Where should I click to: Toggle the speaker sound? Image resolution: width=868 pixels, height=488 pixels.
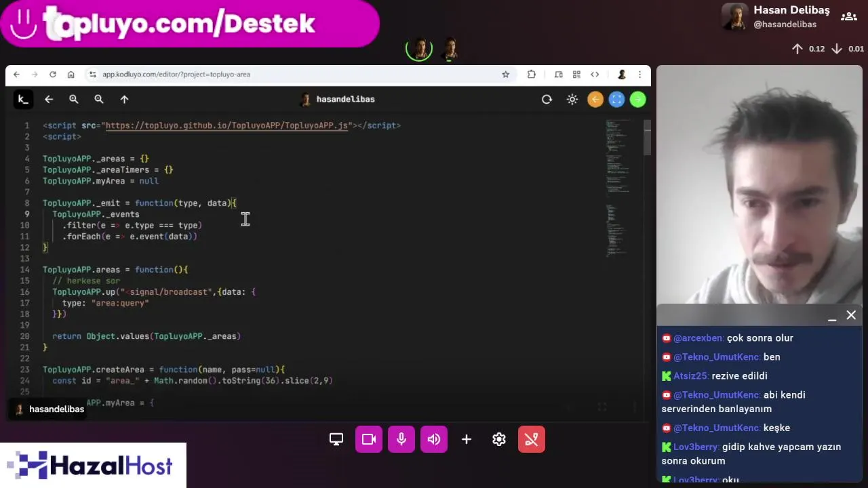pyautogui.click(x=434, y=439)
